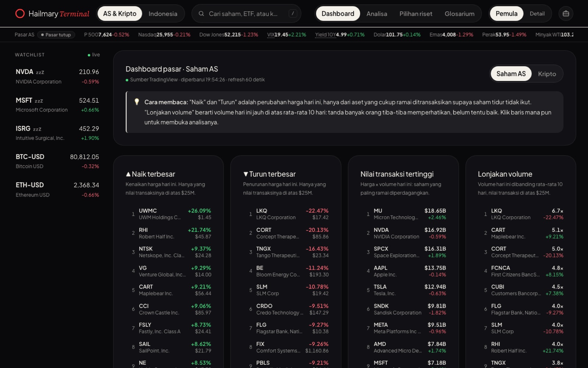Screen dimensions: 588x368
Task: Focus the stock search field
Action: click(246, 14)
